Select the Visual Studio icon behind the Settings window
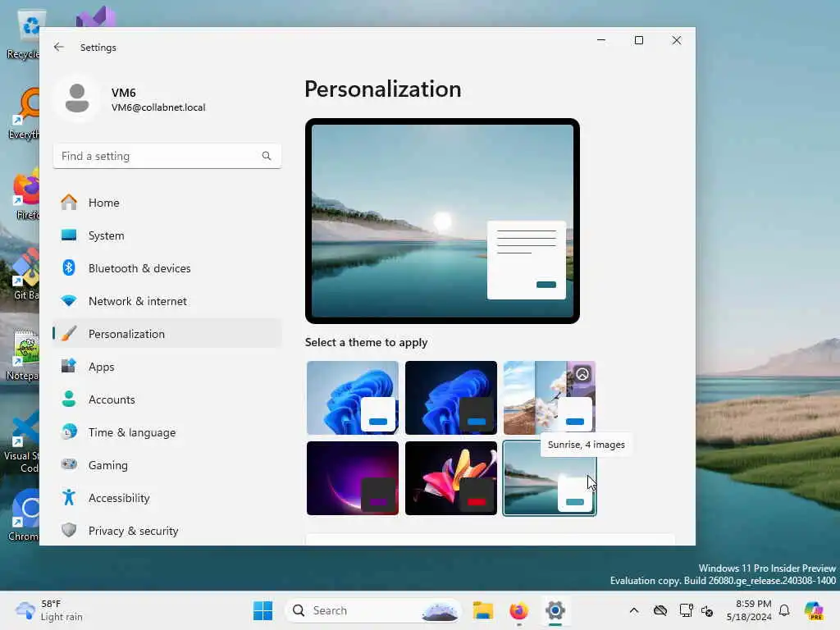This screenshot has height=630, width=840. [x=95, y=17]
